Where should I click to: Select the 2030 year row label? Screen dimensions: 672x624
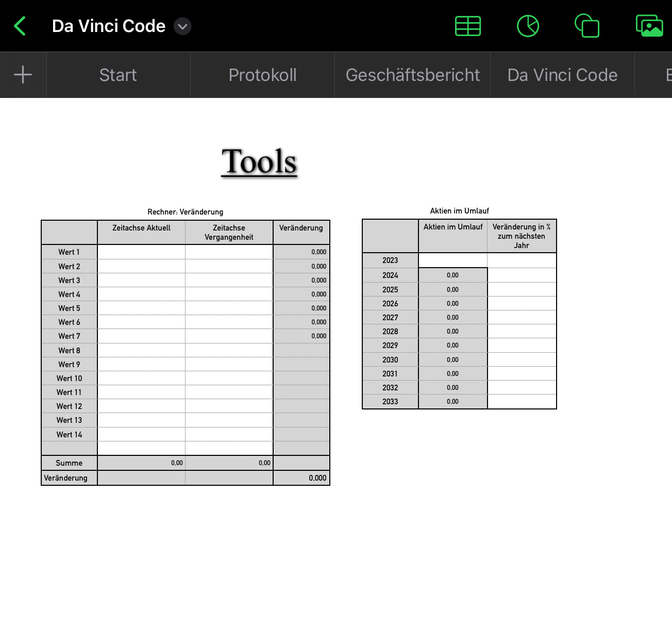(x=390, y=360)
